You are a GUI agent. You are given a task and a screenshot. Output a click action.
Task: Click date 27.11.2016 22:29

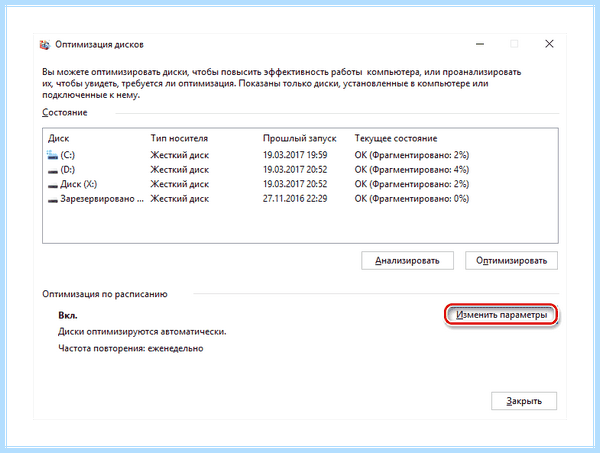(295, 199)
